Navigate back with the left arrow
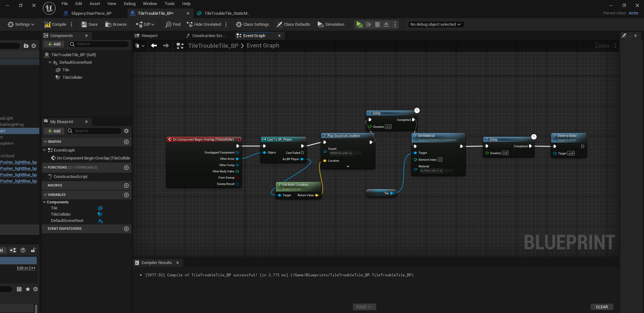This screenshot has height=313, width=644. 154,46
